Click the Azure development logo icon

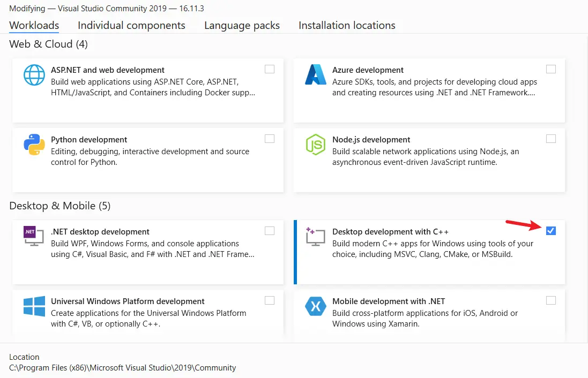[315, 74]
